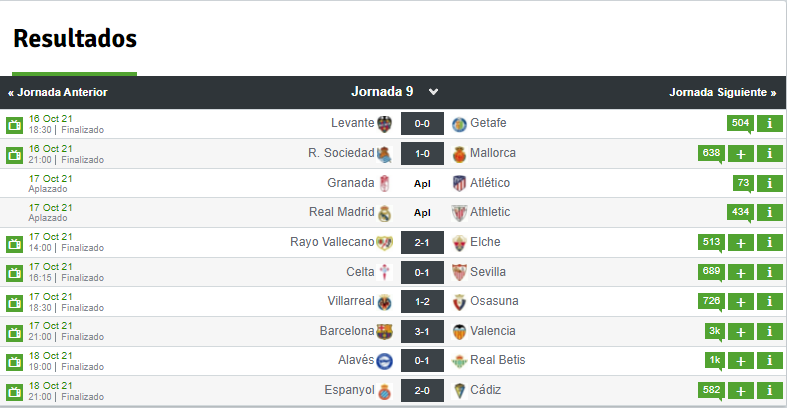Screen dimensions: 787x408
Task: Open the Osasuna team link
Action: point(494,301)
